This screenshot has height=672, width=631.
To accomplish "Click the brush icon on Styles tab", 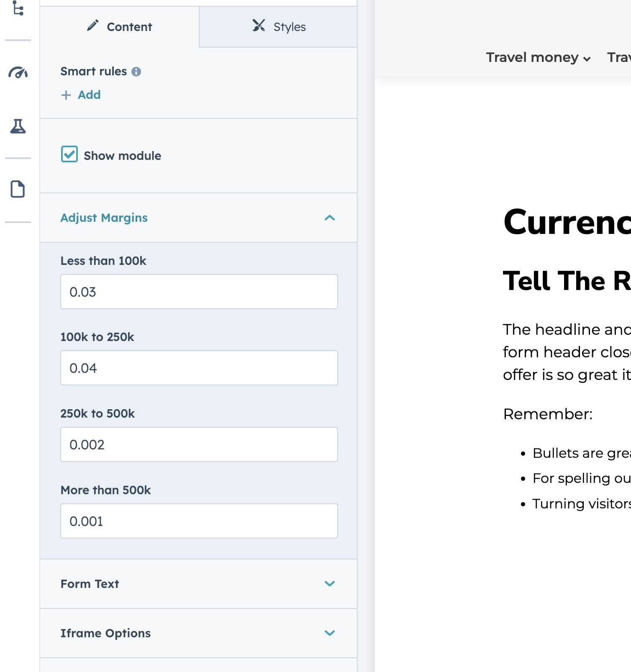I will pos(259,26).
